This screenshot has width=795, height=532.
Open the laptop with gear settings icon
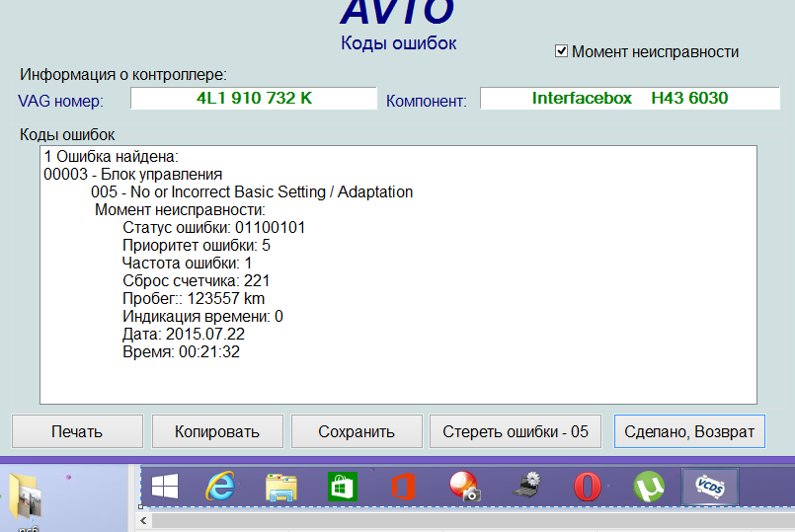click(526, 486)
